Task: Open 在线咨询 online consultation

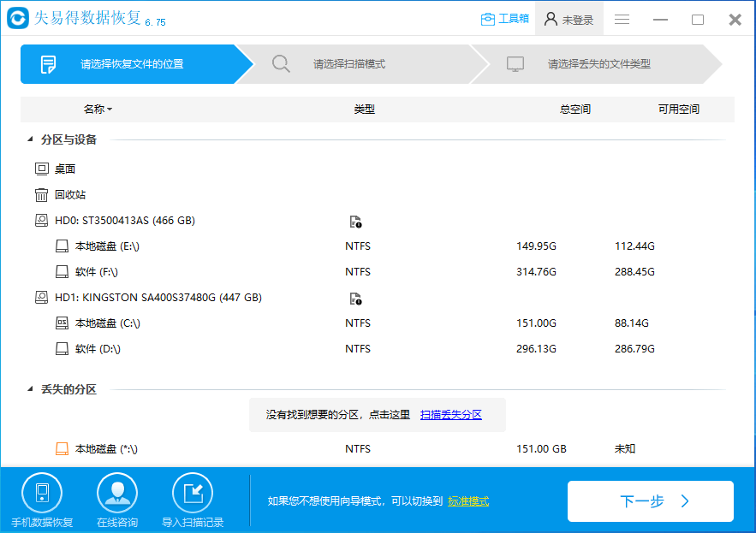Action: pos(117,492)
